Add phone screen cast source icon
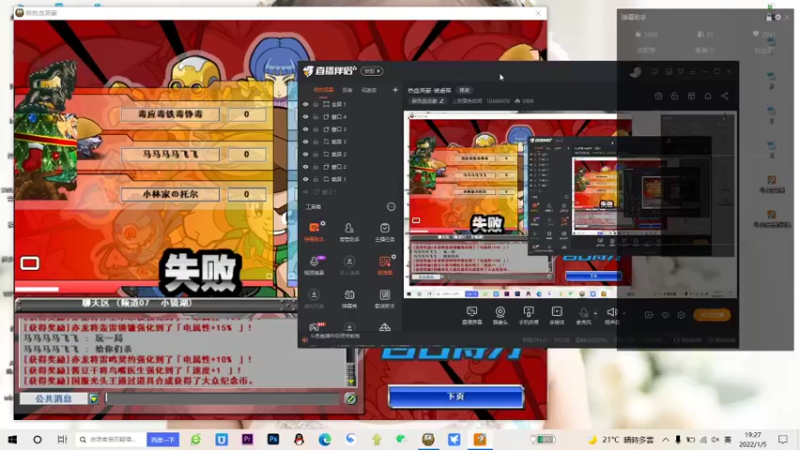This screenshot has height=450, width=800. 529,315
